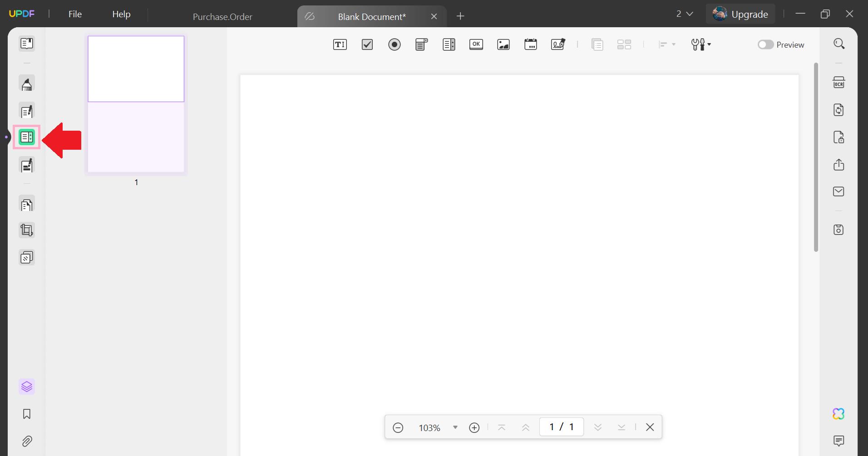
Task: Open the Search magnifier
Action: click(839, 44)
